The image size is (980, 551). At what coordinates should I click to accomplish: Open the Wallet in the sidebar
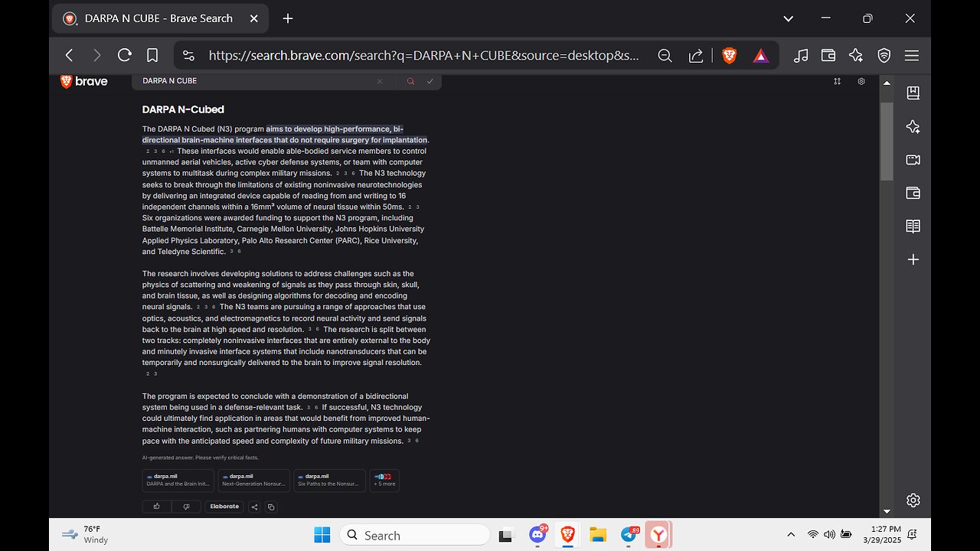pyautogui.click(x=913, y=193)
